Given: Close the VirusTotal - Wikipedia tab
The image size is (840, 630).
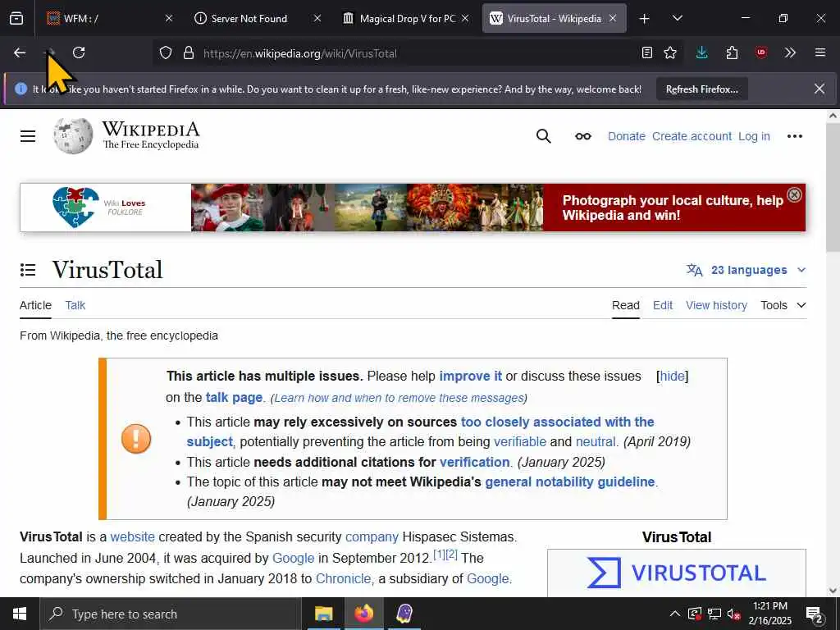Looking at the screenshot, I should click(x=613, y=18).
